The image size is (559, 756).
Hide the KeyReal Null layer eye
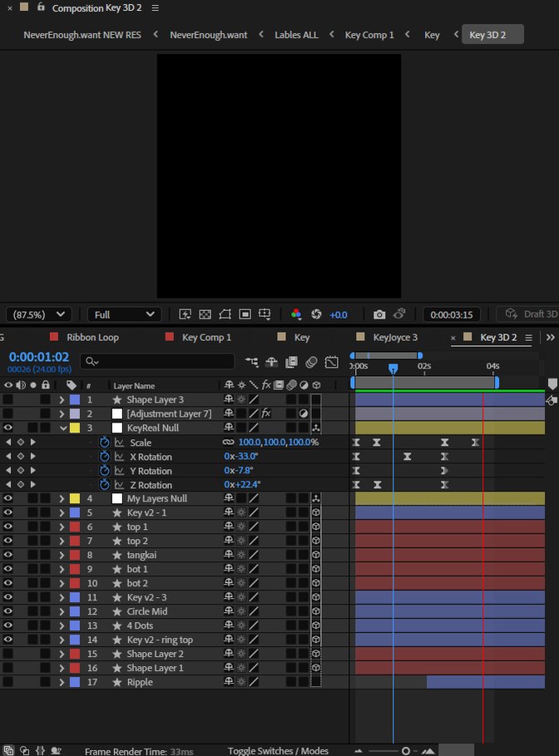(x=8, y=427)
